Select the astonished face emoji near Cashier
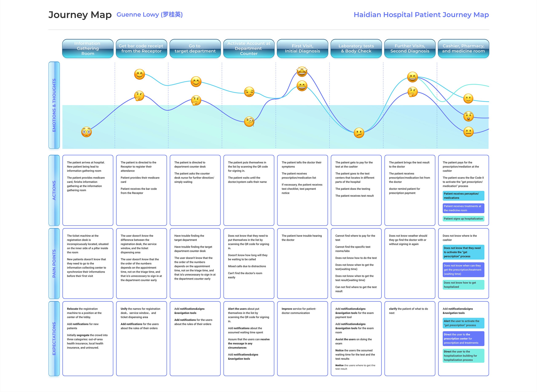Viewport: 537px width, 392px height. pyautogui.click(x=468, y=116)
